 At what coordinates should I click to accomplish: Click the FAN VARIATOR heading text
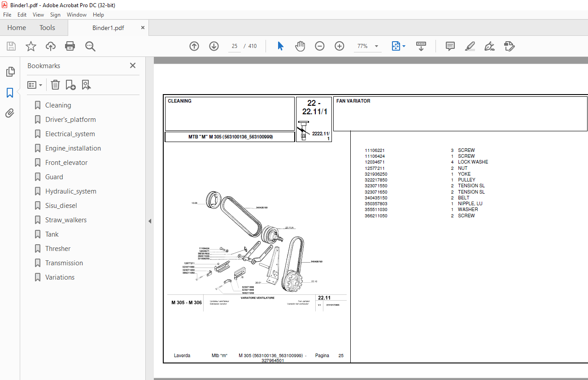click(353, 101)
